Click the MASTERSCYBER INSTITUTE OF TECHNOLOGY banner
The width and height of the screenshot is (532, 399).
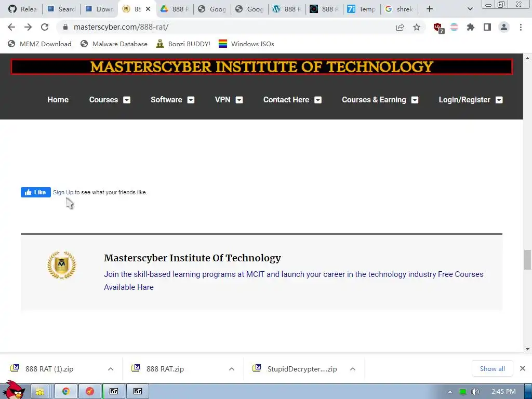tap(262, 67)
